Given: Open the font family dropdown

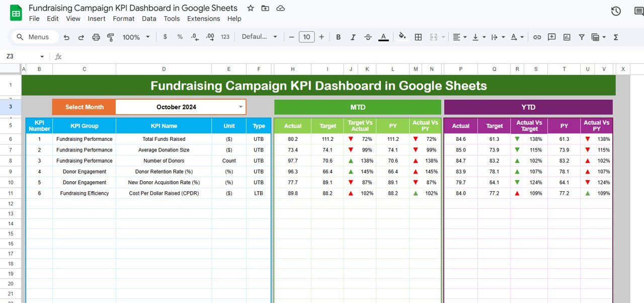Looking at the screenshot, I should [x=259, y=37].
